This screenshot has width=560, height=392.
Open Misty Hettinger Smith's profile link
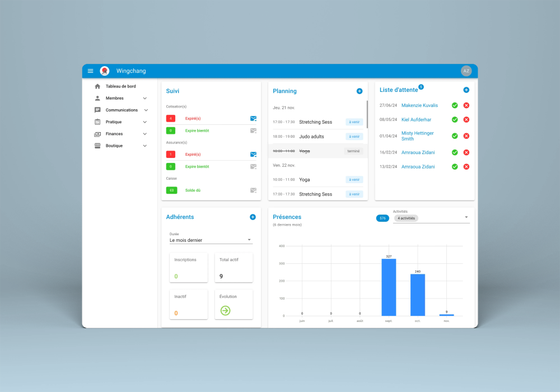419,136
